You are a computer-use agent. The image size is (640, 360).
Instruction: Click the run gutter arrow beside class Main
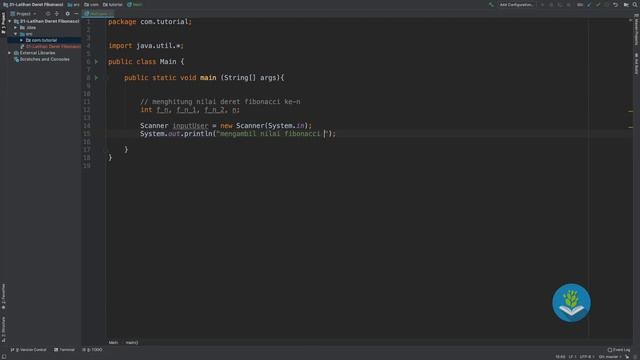click(x=96, y=62)
